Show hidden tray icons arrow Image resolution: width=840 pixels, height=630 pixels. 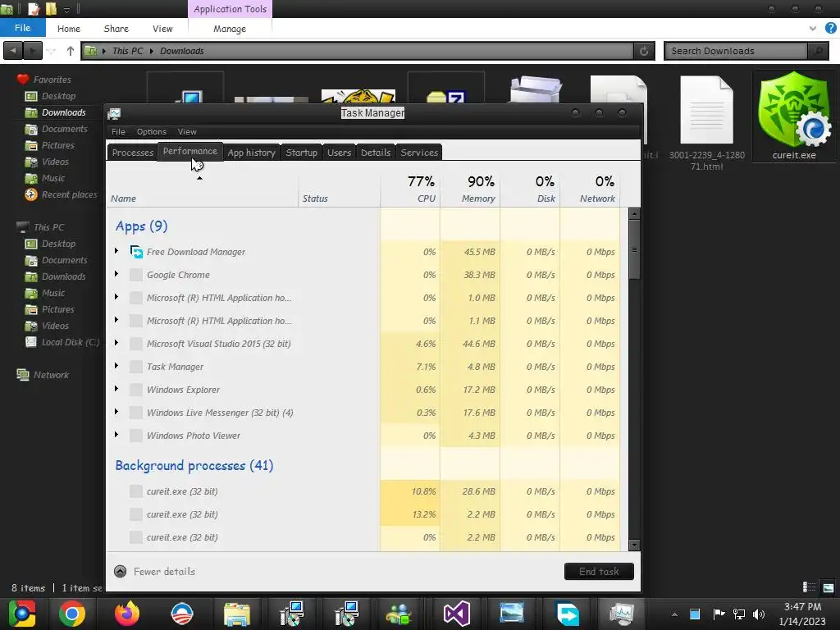point(674,614)
